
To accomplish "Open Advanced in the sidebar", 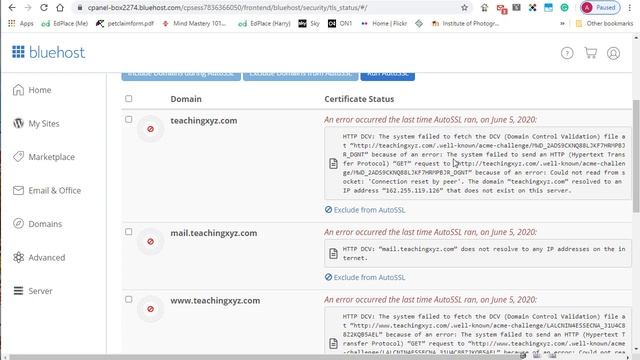I will point(39,257).
